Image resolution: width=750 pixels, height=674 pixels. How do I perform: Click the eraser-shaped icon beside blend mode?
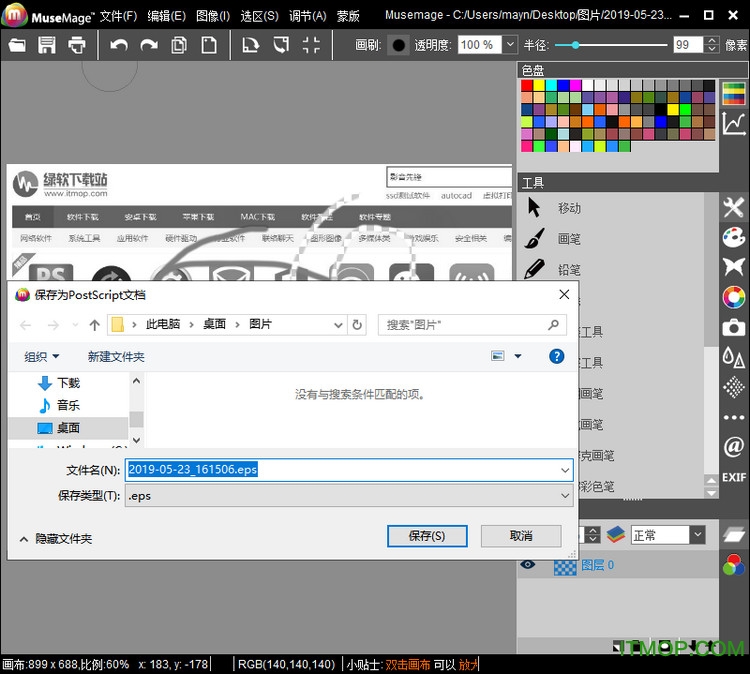[734, 534]
